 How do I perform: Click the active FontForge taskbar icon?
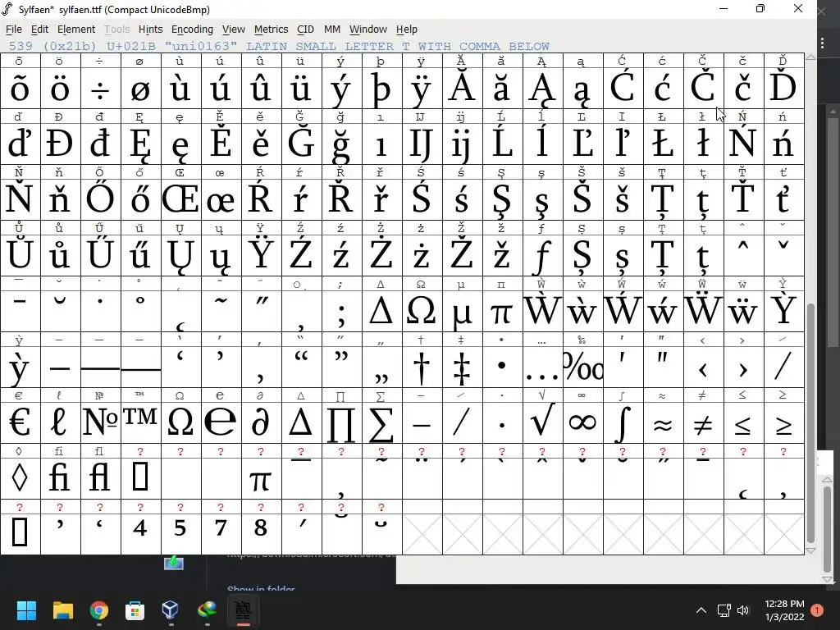click(243, 609)
